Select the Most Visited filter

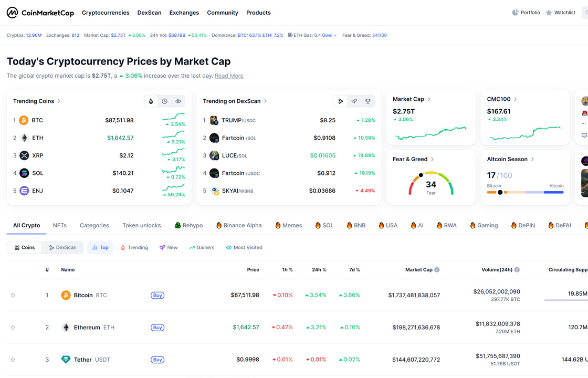(x=244, y=247)
